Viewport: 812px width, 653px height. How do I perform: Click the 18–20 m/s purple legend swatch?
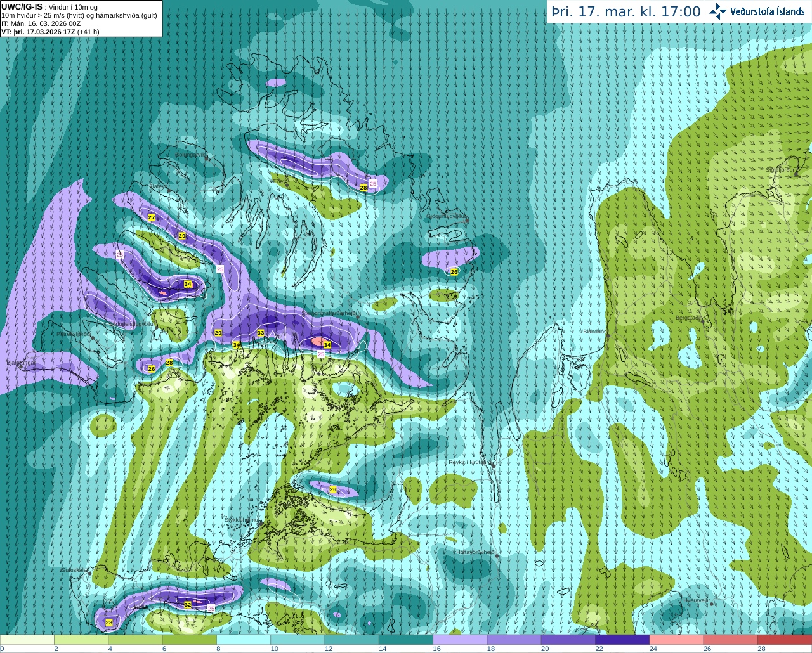[x=514, y=640]
